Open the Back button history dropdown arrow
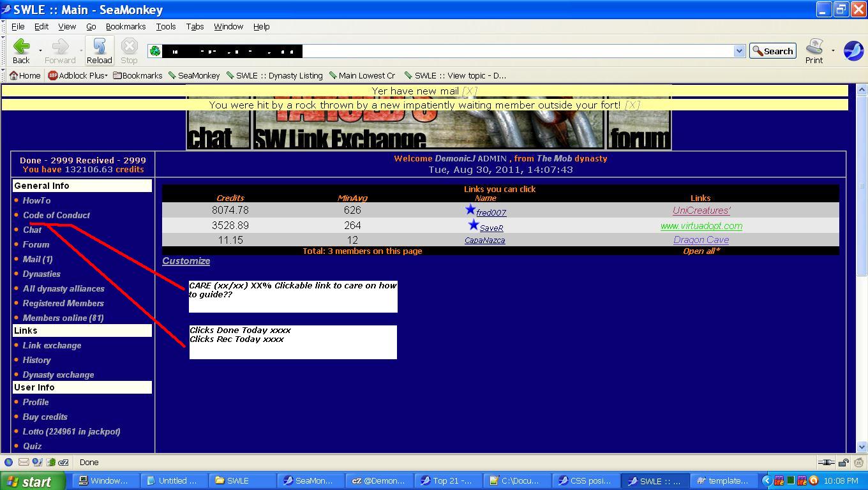 pos(40,51)
